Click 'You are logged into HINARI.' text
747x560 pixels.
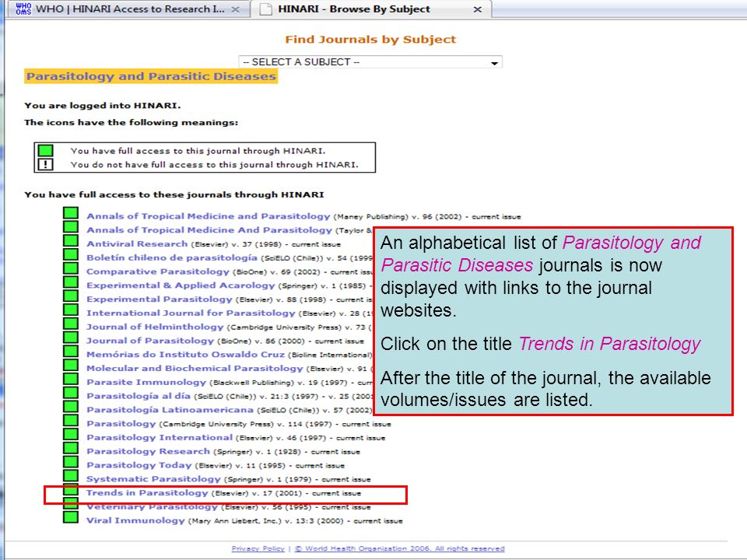click(103, 106)
